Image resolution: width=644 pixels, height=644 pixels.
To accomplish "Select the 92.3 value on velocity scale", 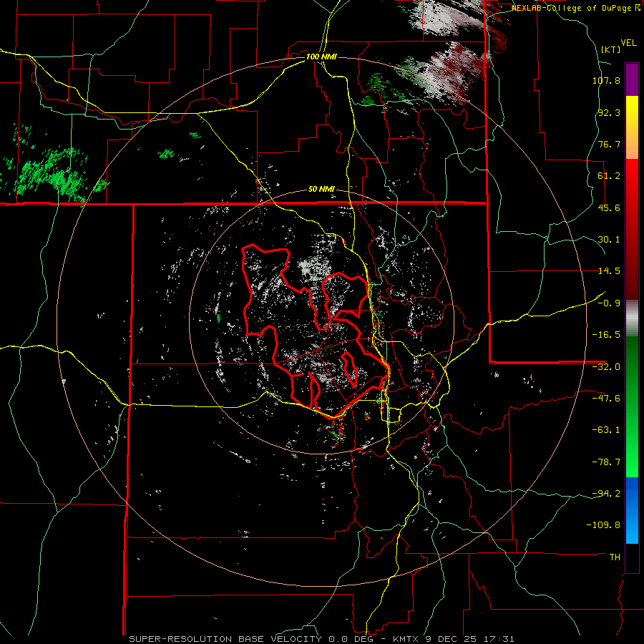I will (609, 112).
